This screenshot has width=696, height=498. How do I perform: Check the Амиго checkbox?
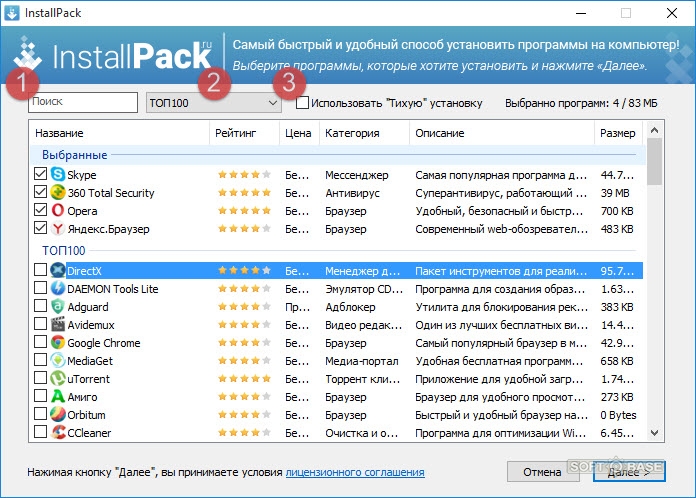(x=40, y=396)
